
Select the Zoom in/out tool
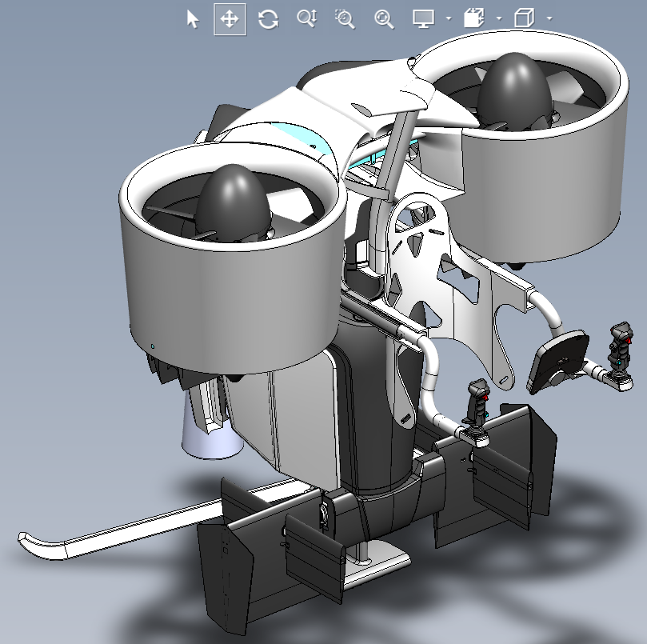(x=306, y=19)
